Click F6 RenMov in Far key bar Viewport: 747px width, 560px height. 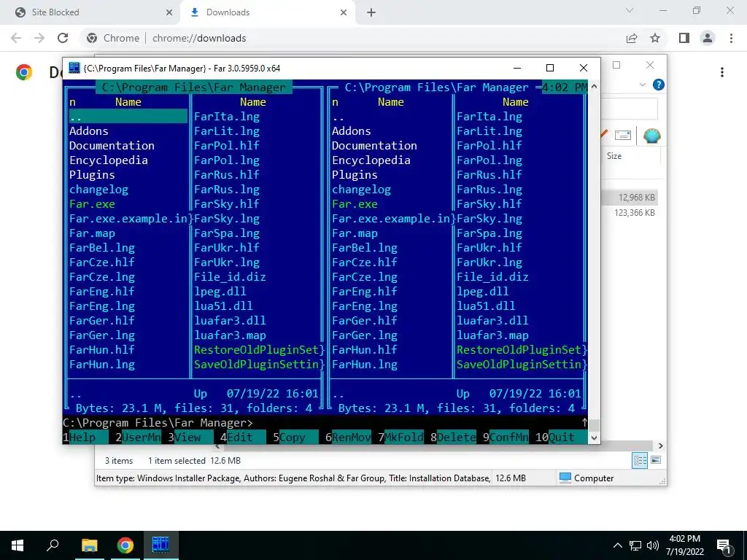coord(348,437)
